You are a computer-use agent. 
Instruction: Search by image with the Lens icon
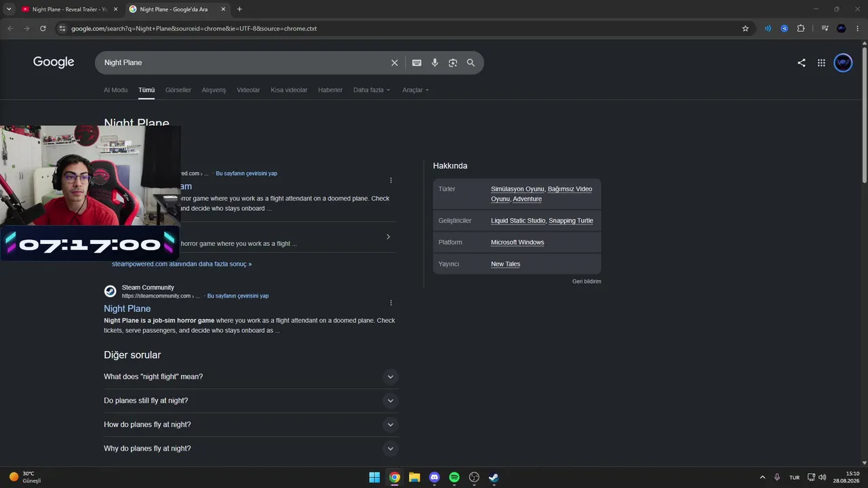tap(452, 62)
